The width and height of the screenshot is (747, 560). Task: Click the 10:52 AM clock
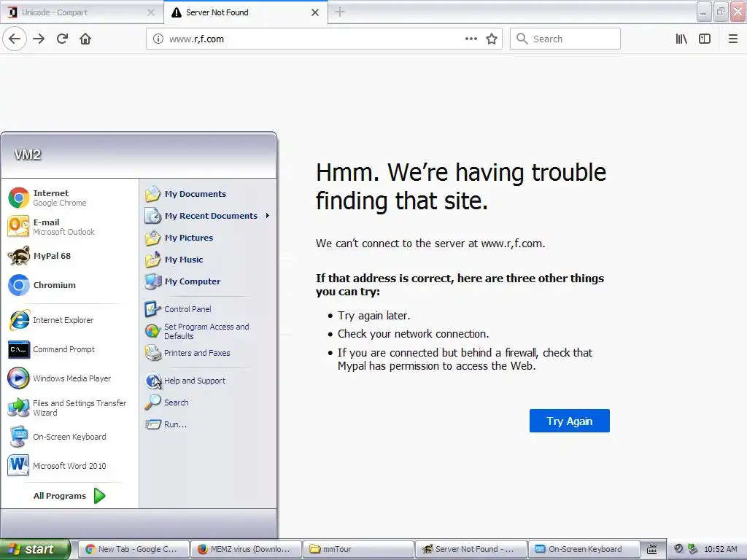click(720, 549)
